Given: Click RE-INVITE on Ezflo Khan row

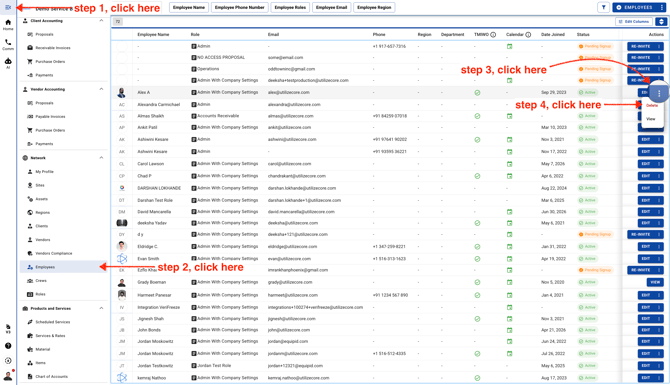Looking at the screenshot, I should pos(641,270).
